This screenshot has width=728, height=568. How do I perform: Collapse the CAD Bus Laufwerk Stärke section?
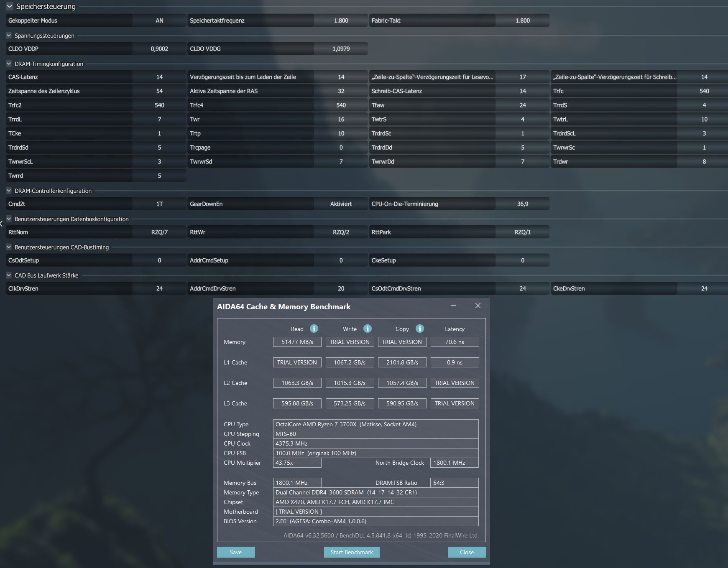pos(9,275)
